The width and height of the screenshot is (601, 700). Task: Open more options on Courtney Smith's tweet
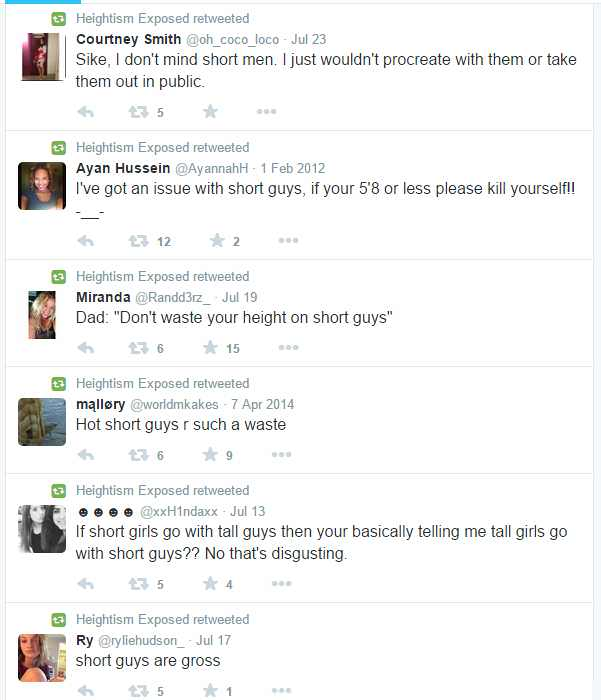[267, 111]
